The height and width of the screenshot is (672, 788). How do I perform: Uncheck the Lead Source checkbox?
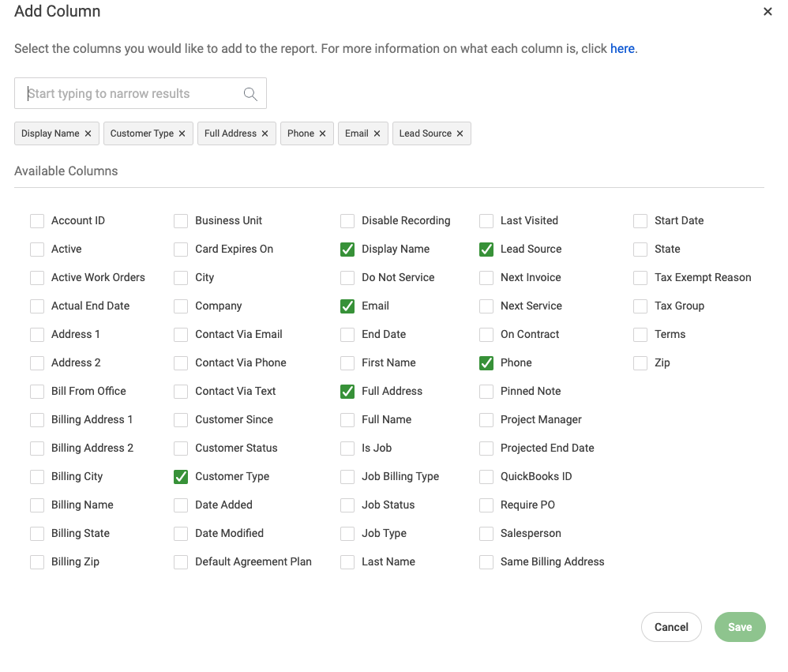pos(486,250)
